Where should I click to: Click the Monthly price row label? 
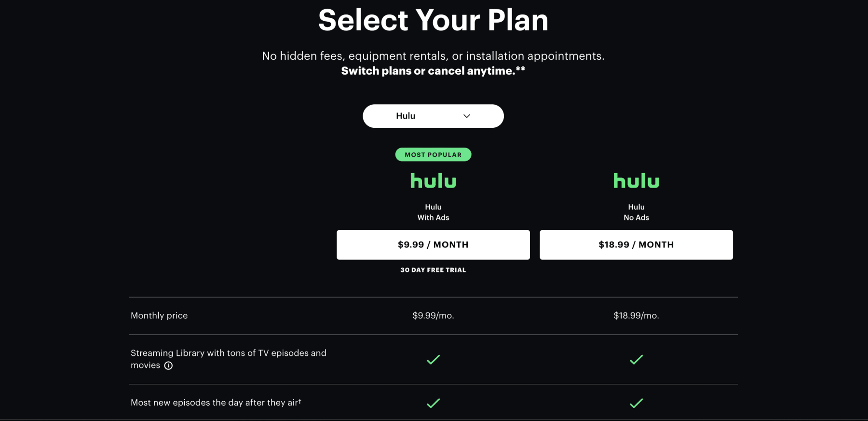159,316
